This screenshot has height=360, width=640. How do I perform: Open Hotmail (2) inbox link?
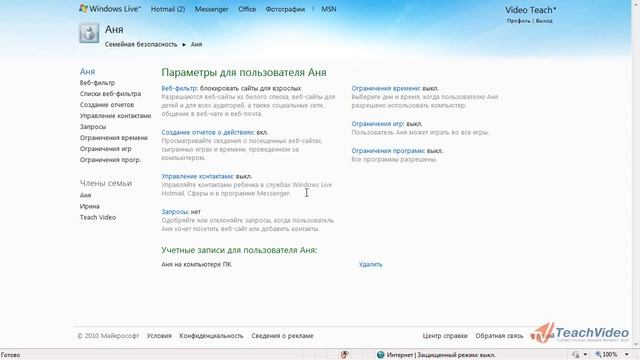pos(168,9)
